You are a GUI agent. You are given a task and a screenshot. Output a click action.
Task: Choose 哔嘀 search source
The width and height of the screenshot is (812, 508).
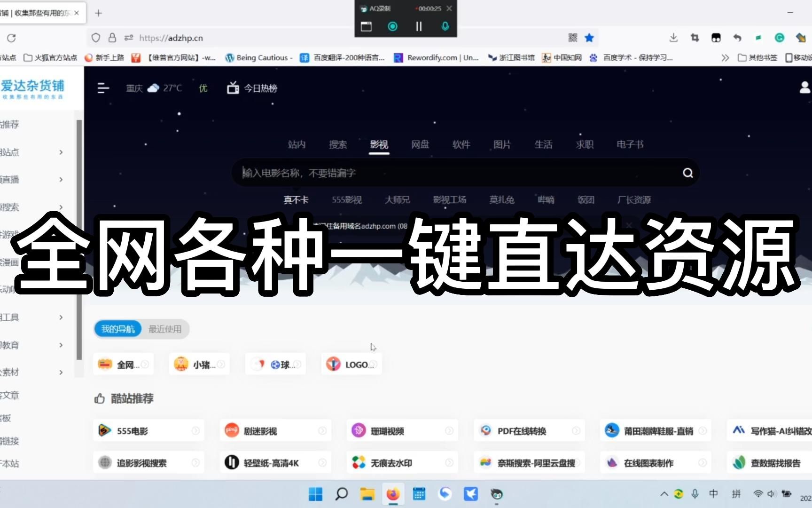[546, 200]
